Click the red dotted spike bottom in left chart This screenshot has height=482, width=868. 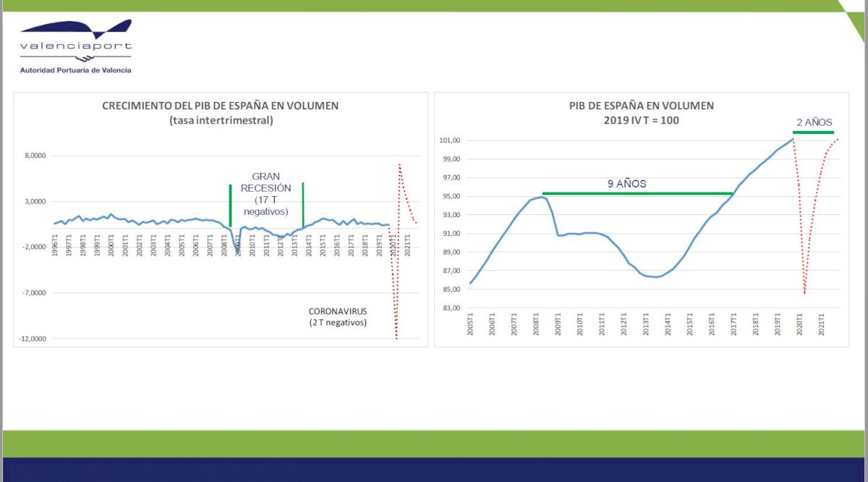point(396,334)
